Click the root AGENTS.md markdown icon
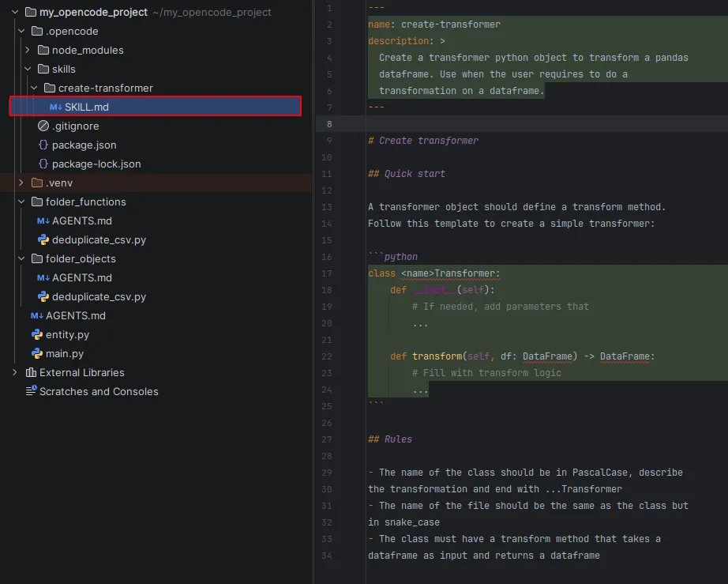The width and height of the screenshot is (728, 584). point(37,316)
